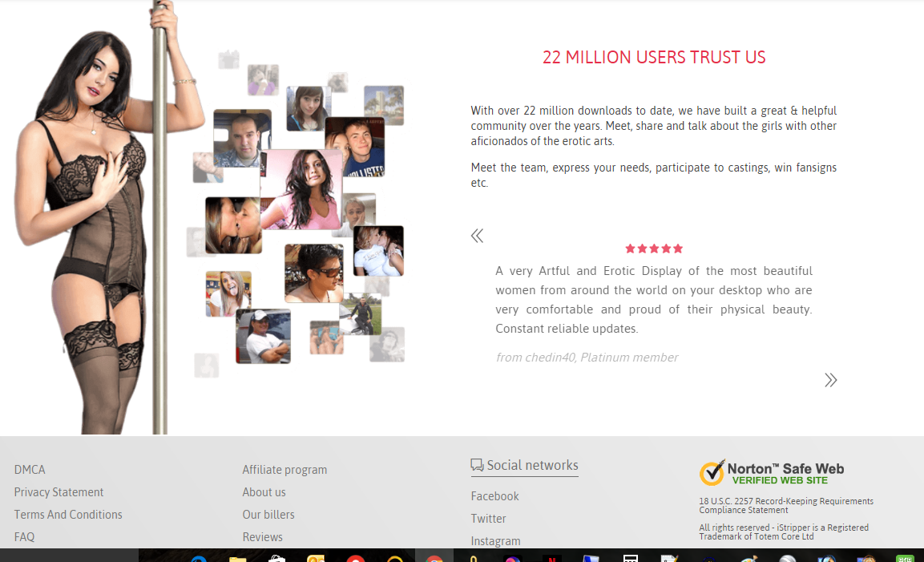Click the previous review double-chevron arrow

[477, 236]
